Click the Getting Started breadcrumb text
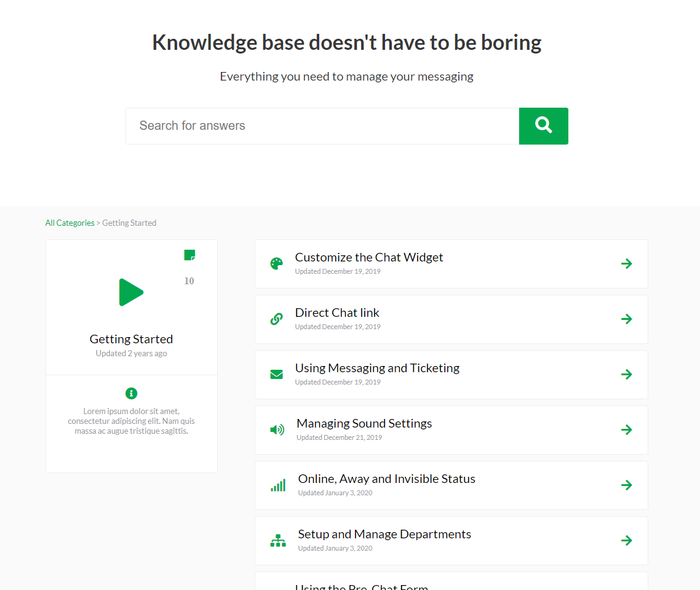 (x=129, y=223)
